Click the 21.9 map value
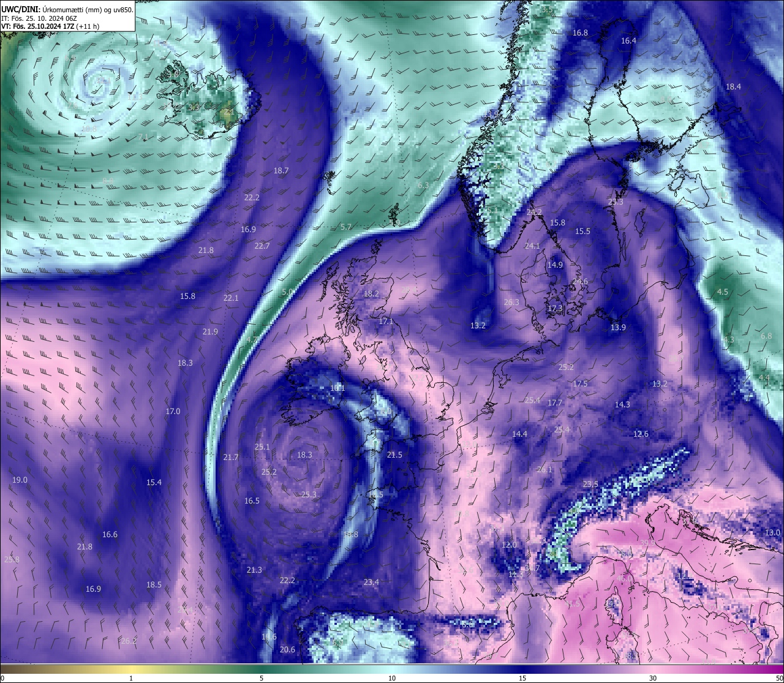 point(210,332)
